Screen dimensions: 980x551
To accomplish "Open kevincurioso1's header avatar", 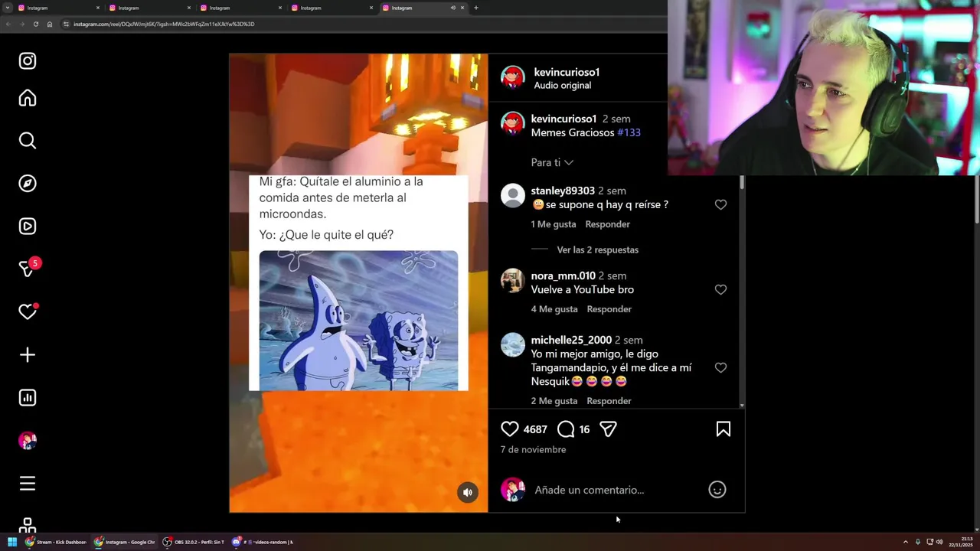I will click(512, 77).
